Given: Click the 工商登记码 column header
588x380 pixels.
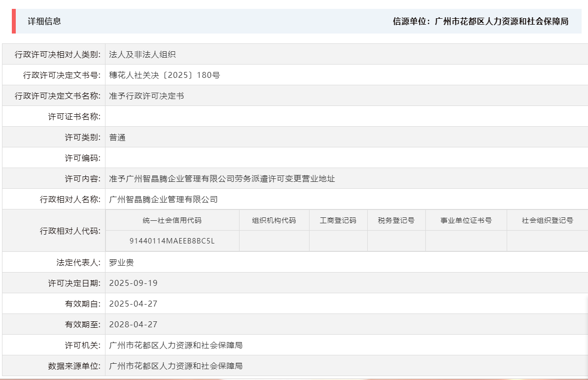Looking at the screenshot, I should 337,220.
